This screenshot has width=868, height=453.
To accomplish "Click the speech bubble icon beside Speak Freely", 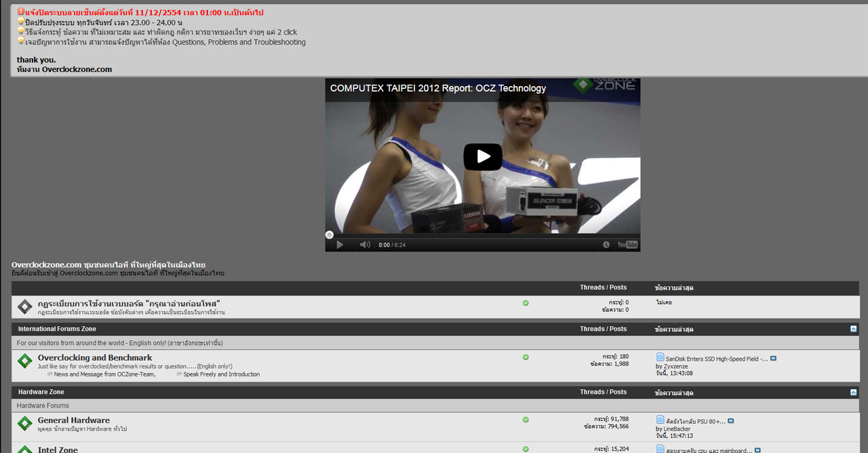I will click(179, 374).
